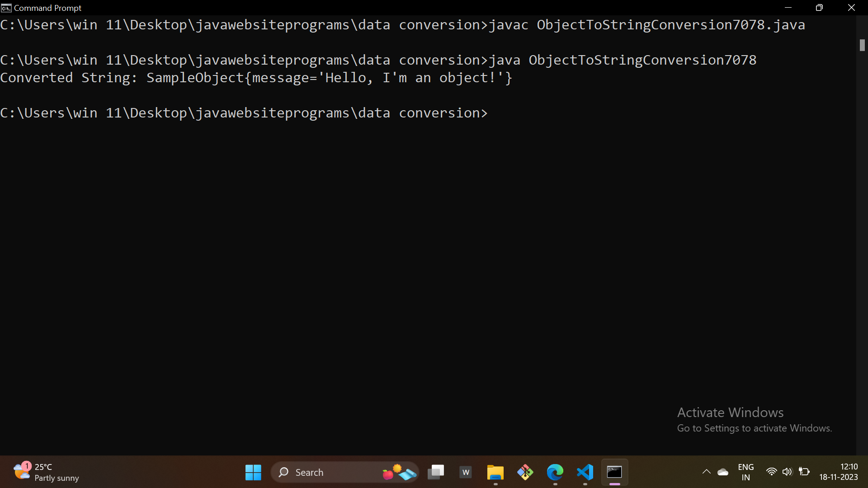868x488 pixels.
Task: Open the weather widget showing 25°C
Action: coord(45,472)
